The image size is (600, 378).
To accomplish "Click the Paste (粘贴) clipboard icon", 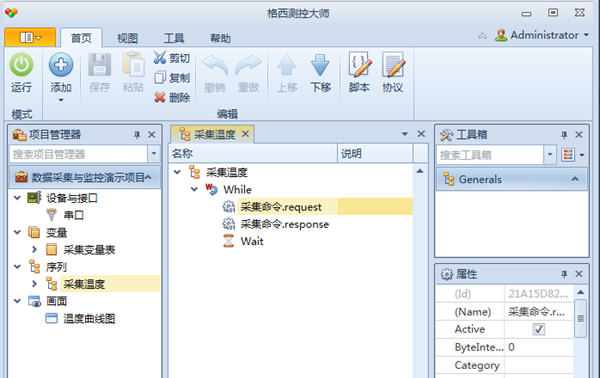I will [x=133, y=65].
